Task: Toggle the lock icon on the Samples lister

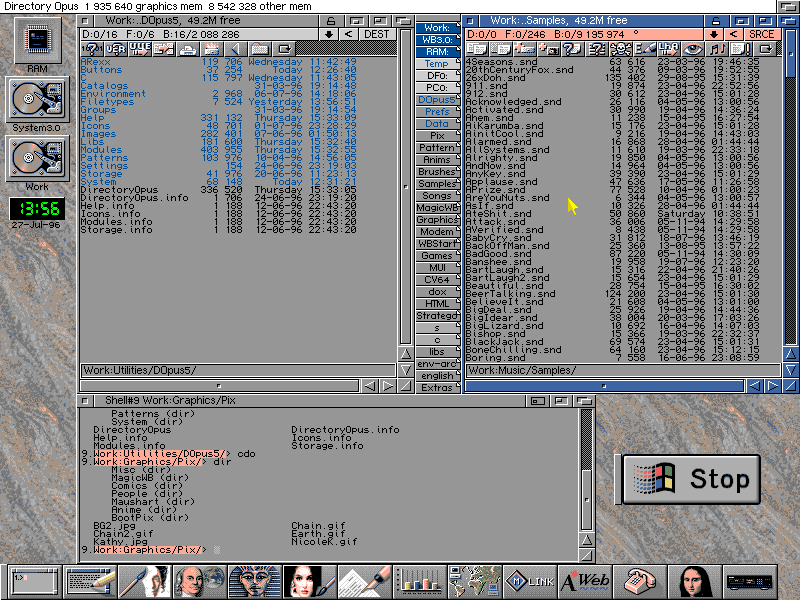Action: (715, 21)
